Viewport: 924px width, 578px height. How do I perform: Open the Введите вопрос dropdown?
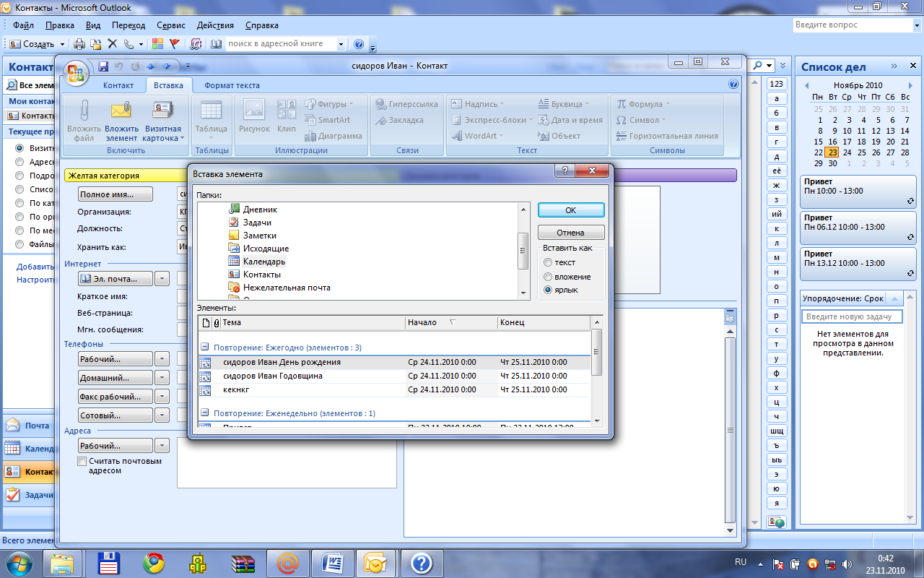[915, 25]
